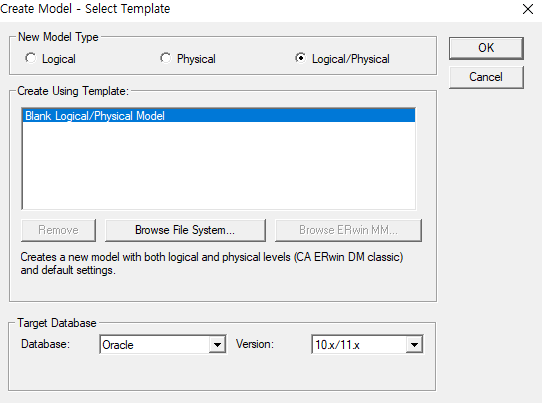Select Blank Logical/Physical Model template
Image resolution: width=542 pixels, height=403 pixels.
coord(219,116)
